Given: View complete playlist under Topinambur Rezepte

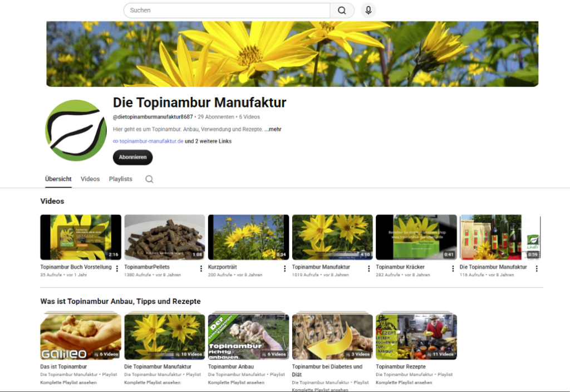Looking at the screenshot, I should [404, 383].
